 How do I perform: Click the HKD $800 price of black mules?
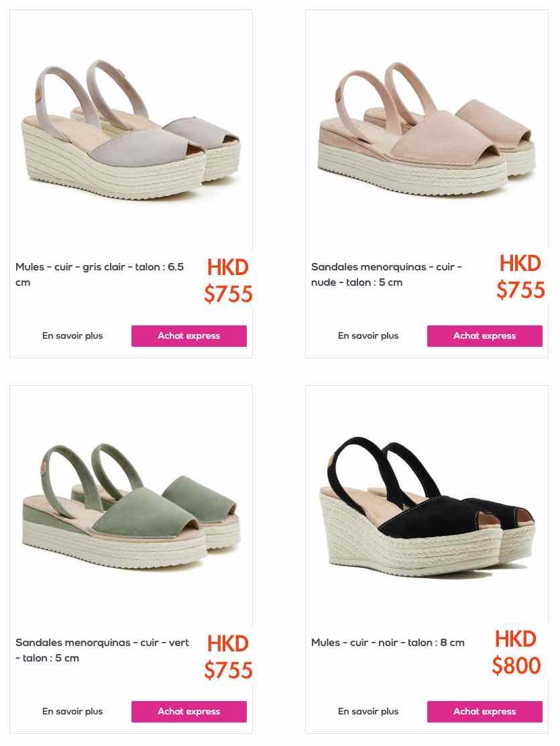click(x=516, y=652)
